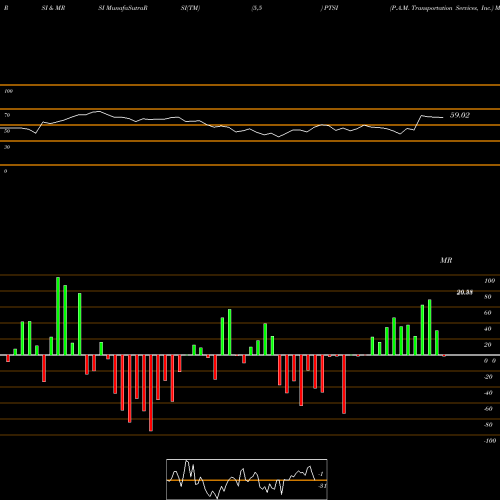Click the MR axis label -20

click(x=488, y=377)
